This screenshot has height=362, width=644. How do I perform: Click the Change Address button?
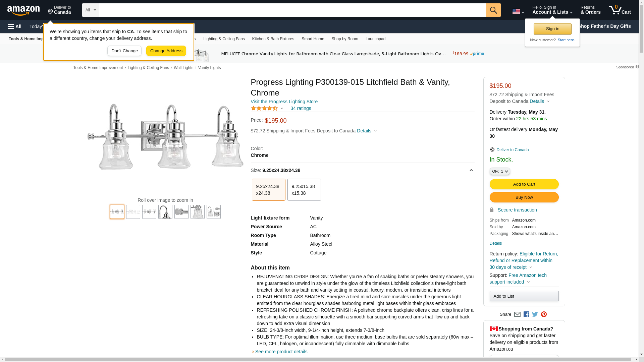(166, 51)
